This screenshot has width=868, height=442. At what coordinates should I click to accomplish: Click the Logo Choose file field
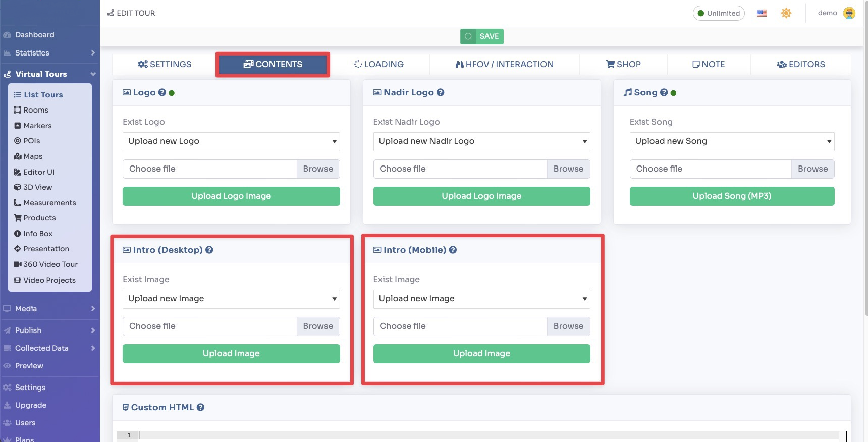209,169
